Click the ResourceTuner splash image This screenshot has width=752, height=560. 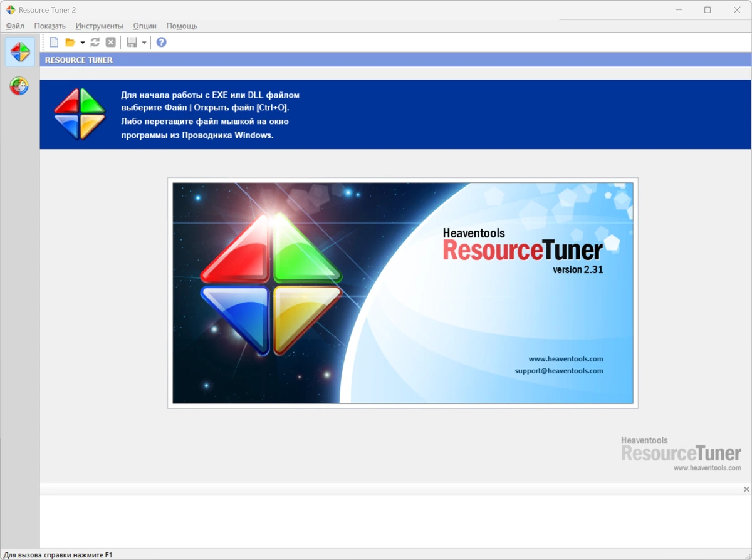[403, 293]
